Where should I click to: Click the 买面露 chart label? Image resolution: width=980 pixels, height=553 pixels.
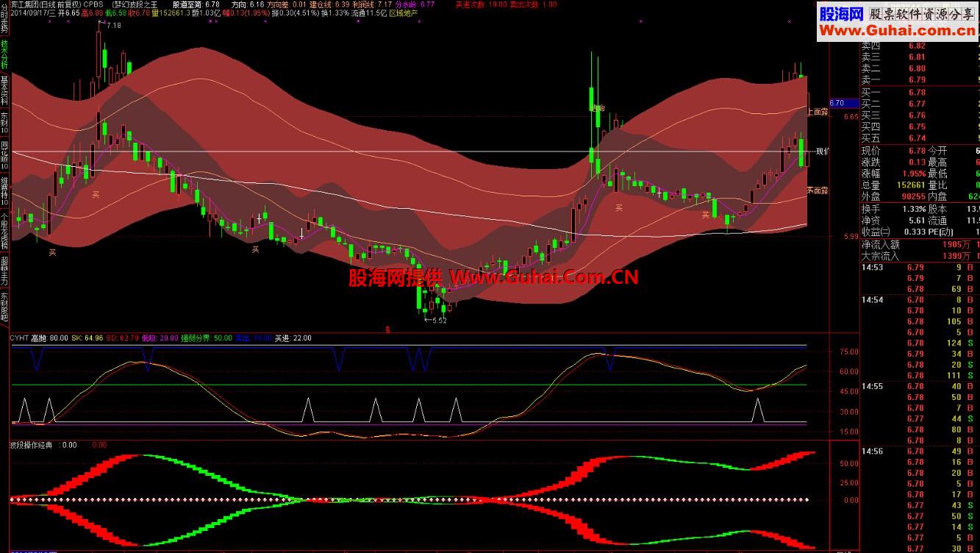[x=818, y=190]
